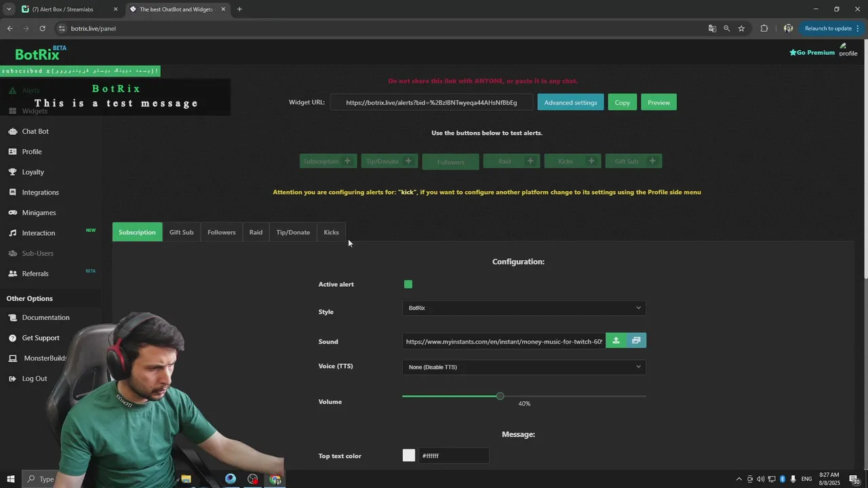This screenshot has width=868, height=488.
Task: Click the Widget URL field
Action: (x=432, y=102)
